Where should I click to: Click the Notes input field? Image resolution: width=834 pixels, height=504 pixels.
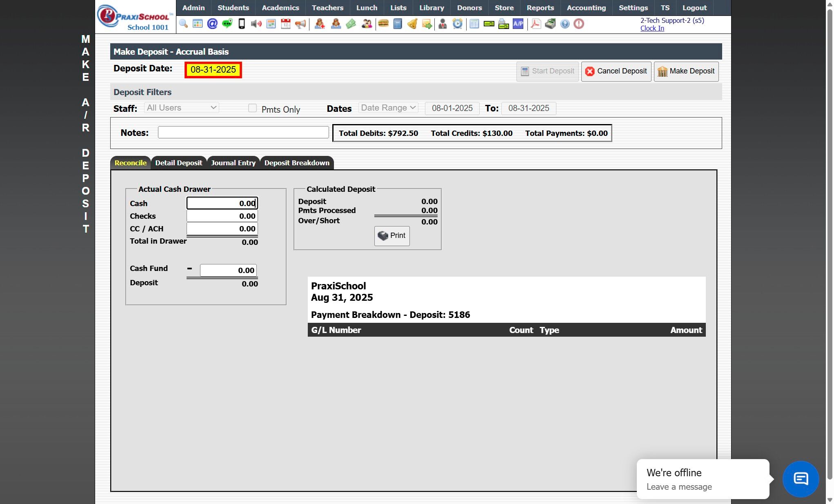pos(243,133)
